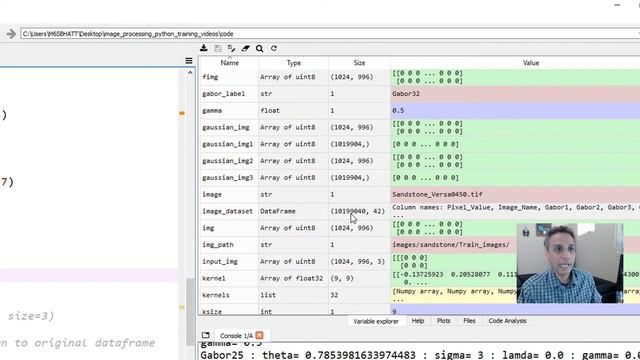Image resolution: width=640 pixels, height=360 pixels.
Task: Click the images/sandstone/Train_images/ value cell
Action: tap(453, 244)
